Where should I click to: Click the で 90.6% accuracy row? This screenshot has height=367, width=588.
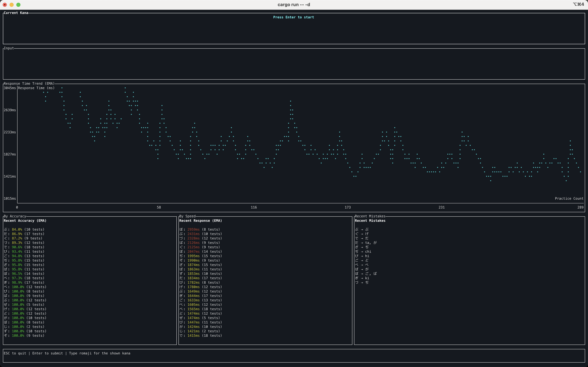(x=24, y=247)
